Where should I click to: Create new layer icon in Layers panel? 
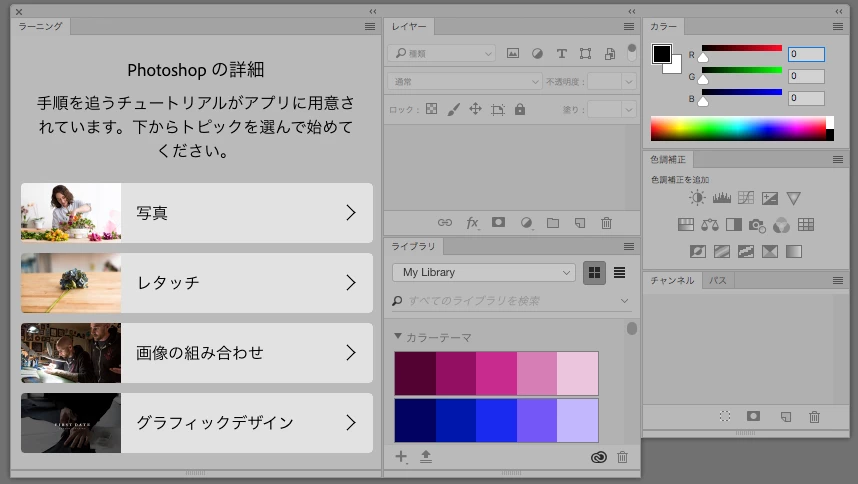pyautogui.click(x=580, y=223)
